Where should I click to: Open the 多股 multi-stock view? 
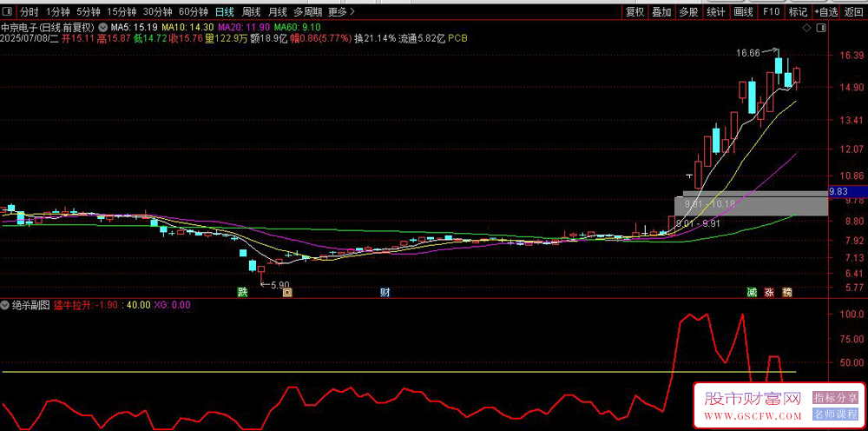point(688,11)
